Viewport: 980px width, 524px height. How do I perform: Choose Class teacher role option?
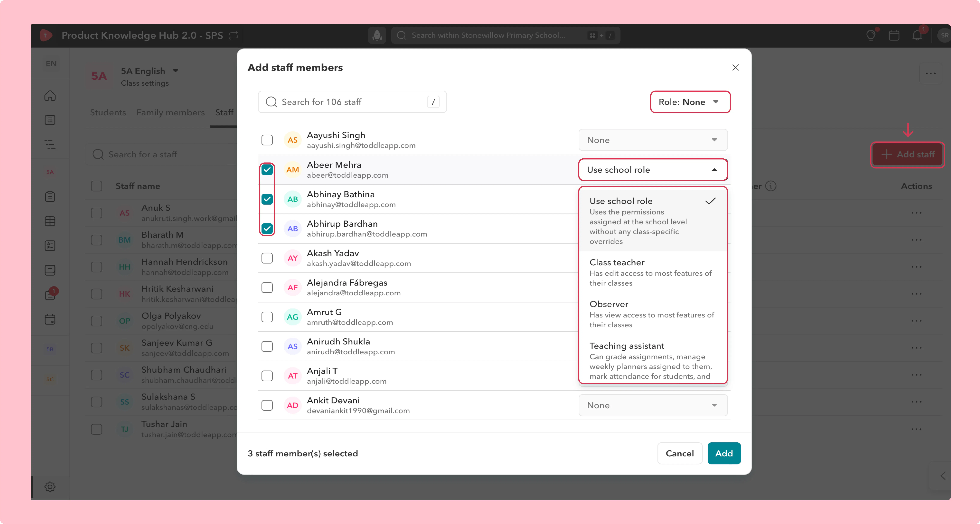coord(653,272)
